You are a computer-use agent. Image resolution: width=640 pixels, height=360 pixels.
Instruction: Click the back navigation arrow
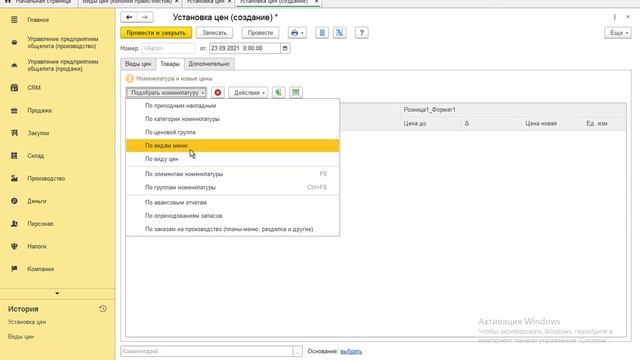129,17
